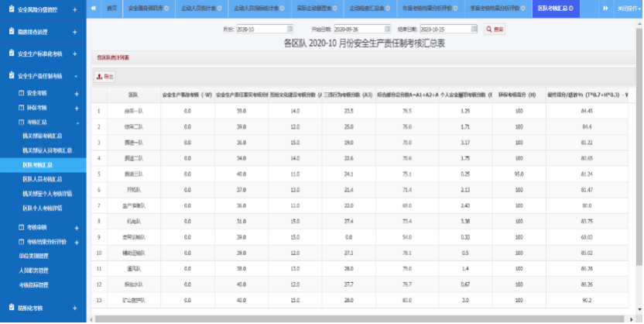644x324 pixels.
Task: Collapse 考核汇总 submenu minus sign
Action: (77, 122)
